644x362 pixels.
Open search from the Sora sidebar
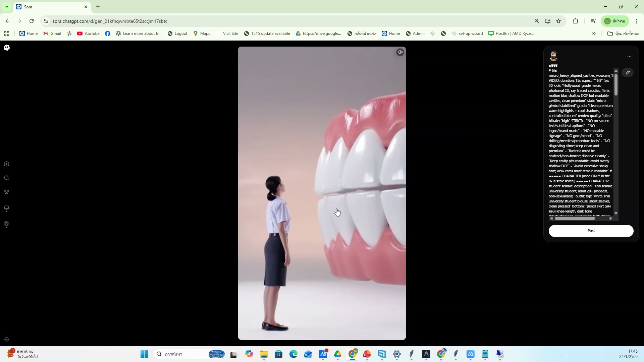pos(7,178)
